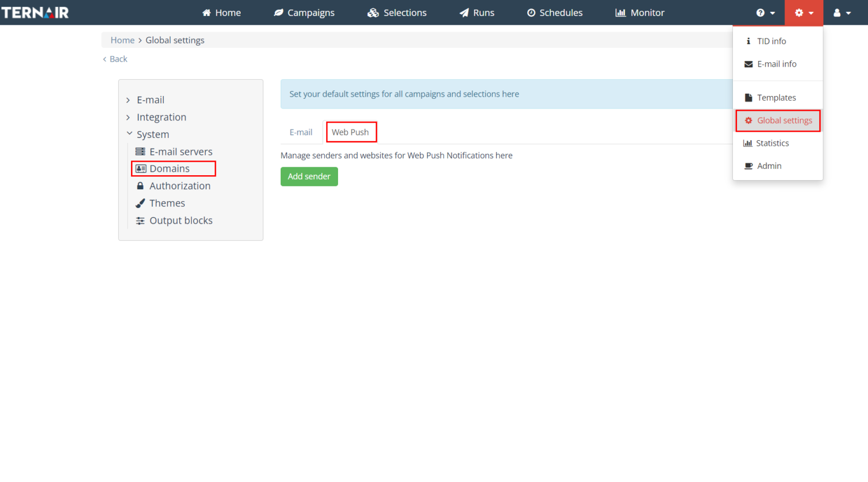Click the Add sender button
The image size is (868, 482).
coord(309,176)
